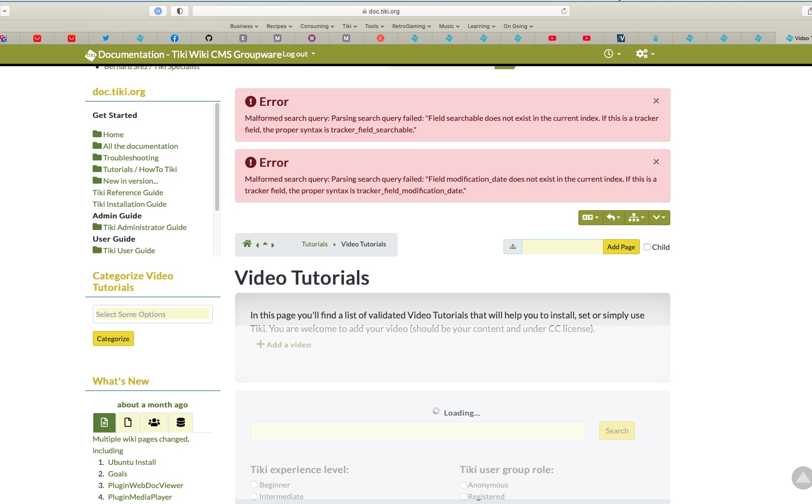Open the clock recent-changes menu

click(x=612, y=54)
